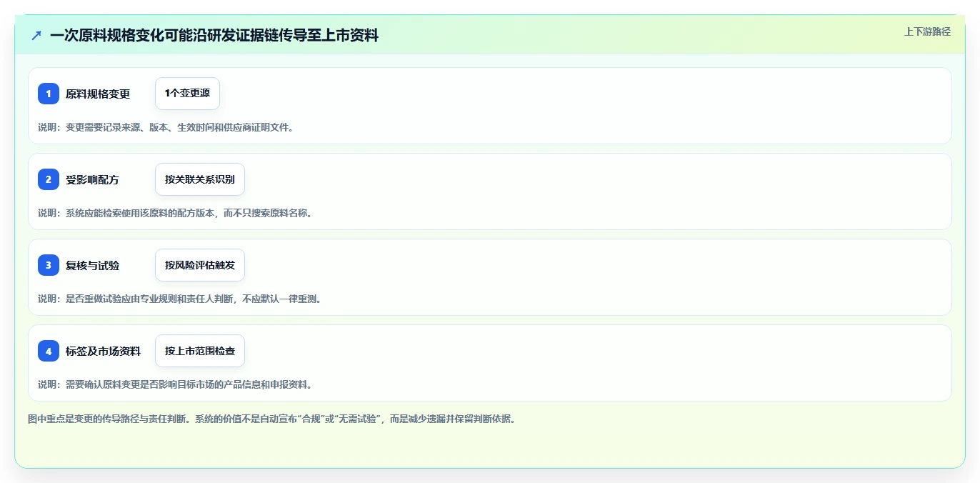Click the "按风险评估触发" tag

tap(200, 265)
